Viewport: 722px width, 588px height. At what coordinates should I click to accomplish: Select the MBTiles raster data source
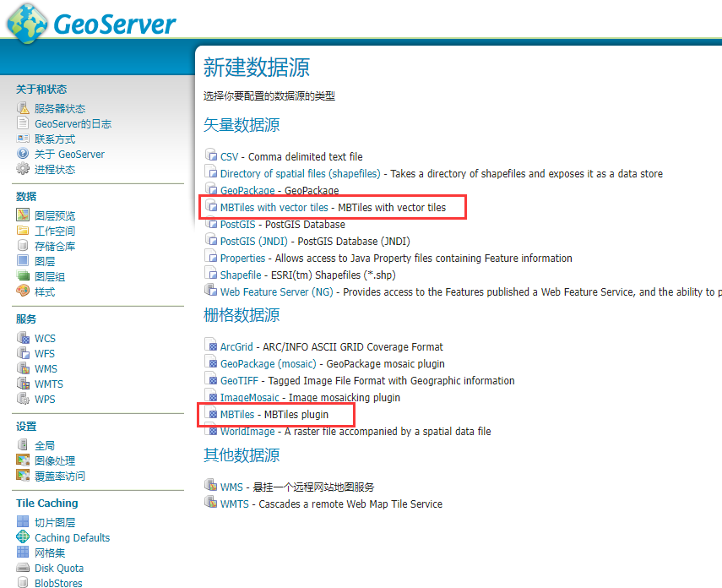(236, 414)
